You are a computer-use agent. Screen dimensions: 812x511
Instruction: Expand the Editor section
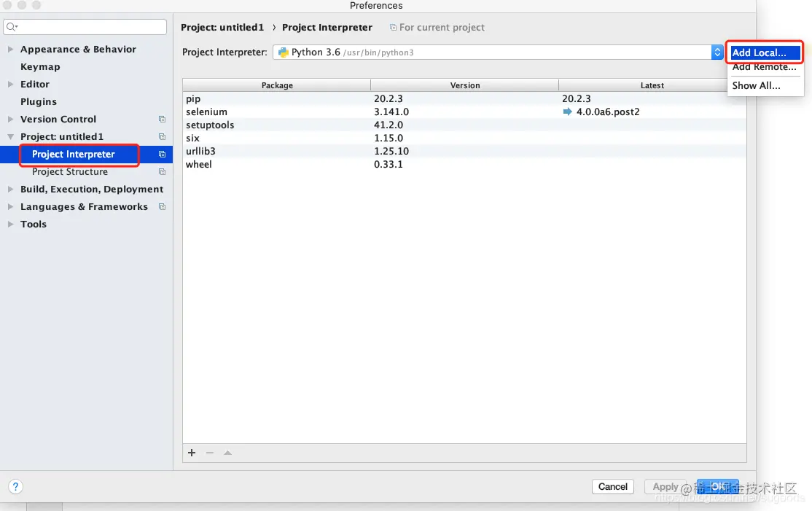(10, 84)
